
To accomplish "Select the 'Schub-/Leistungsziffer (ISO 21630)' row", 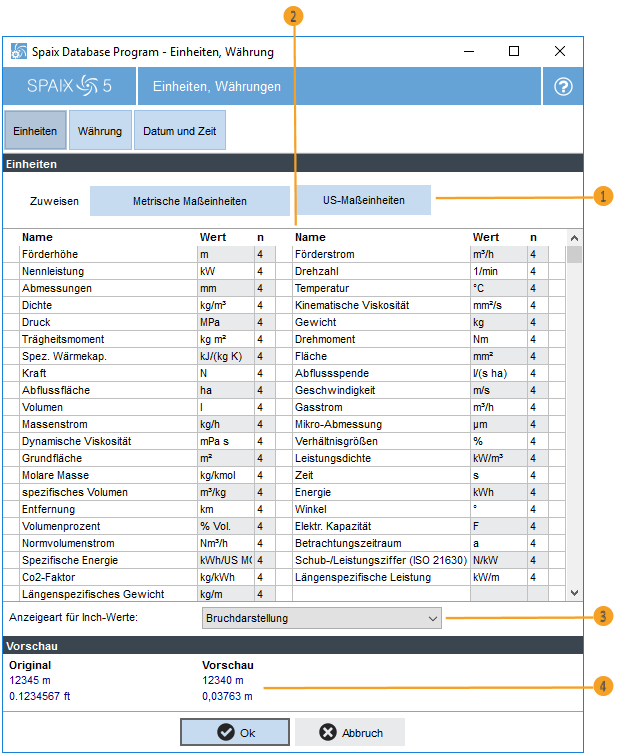I will tap(381, 560).
